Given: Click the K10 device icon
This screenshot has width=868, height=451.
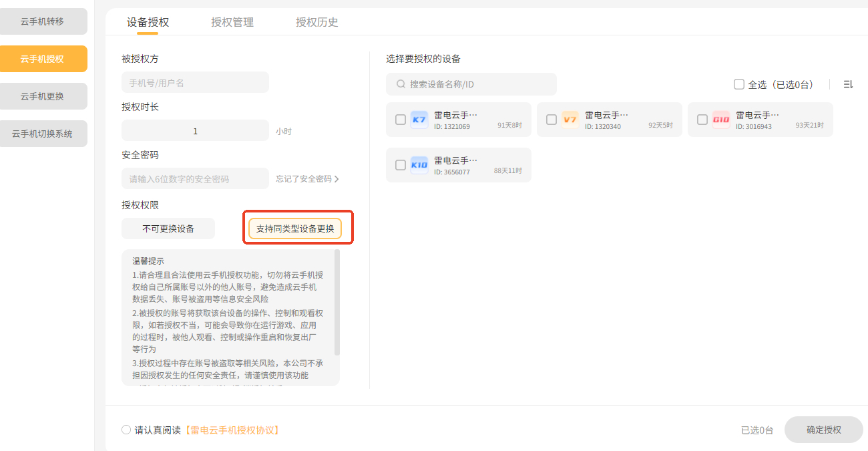Looking at the screenshot, I should pyautogui.click(x=419, y=165).
